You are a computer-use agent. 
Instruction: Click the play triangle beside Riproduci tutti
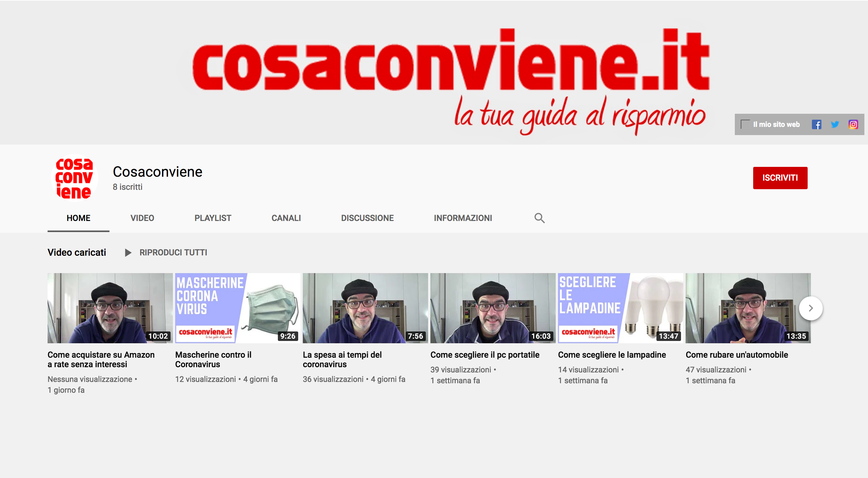128,253
